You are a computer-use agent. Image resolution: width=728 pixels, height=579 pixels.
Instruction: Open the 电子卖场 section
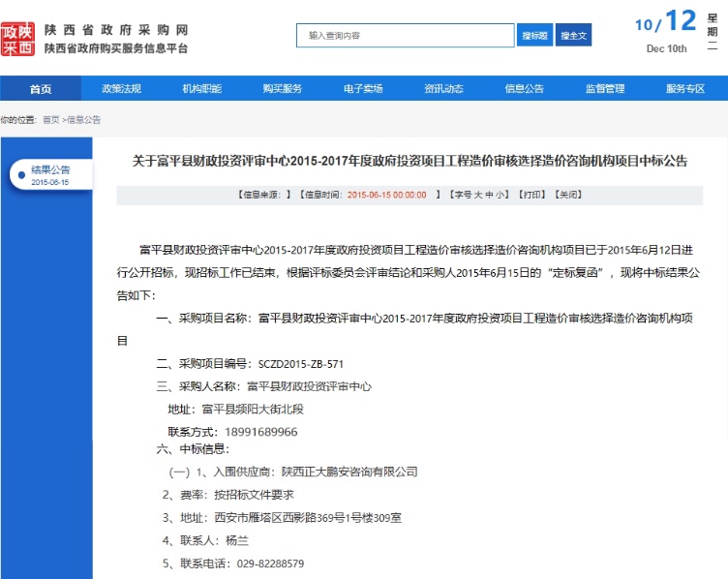pyautogui.click(x=362, y=89)
